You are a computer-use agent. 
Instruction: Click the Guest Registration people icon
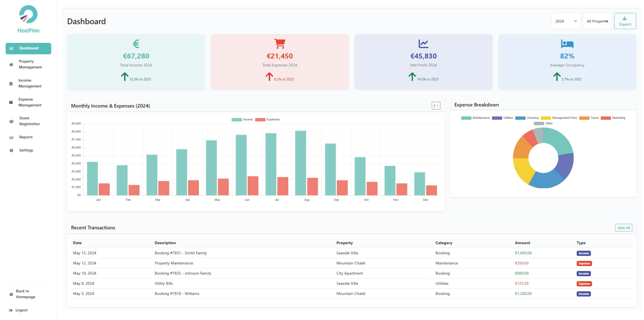click(11, 121)
